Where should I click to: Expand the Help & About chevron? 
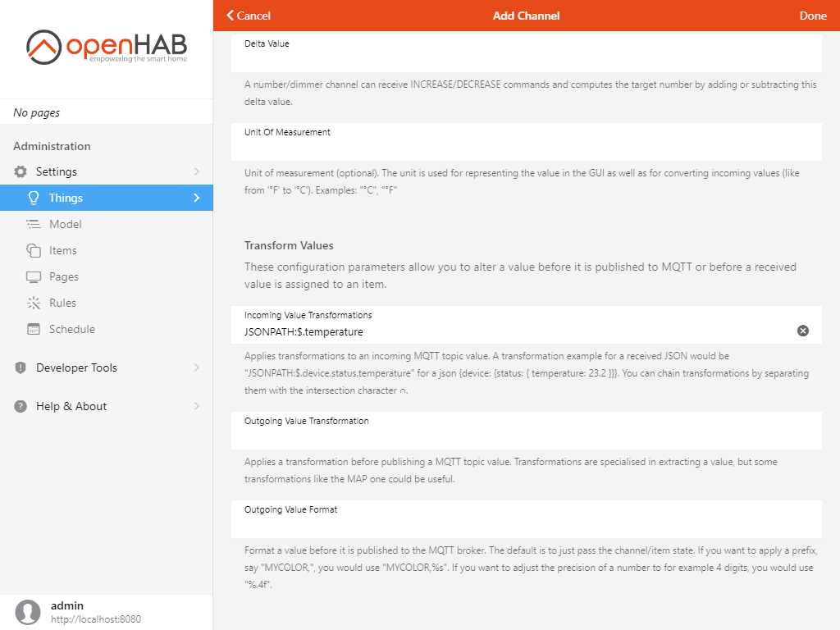tap(196, 406)
